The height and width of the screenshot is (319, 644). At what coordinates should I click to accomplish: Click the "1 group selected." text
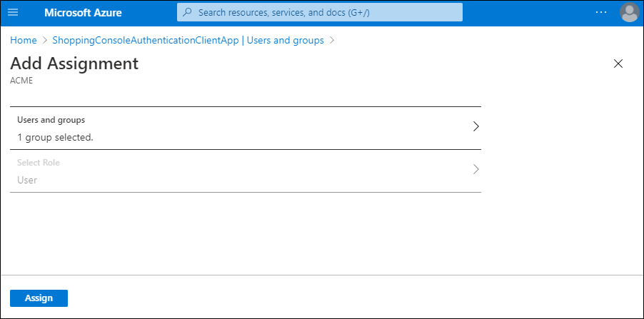point(55,137)
